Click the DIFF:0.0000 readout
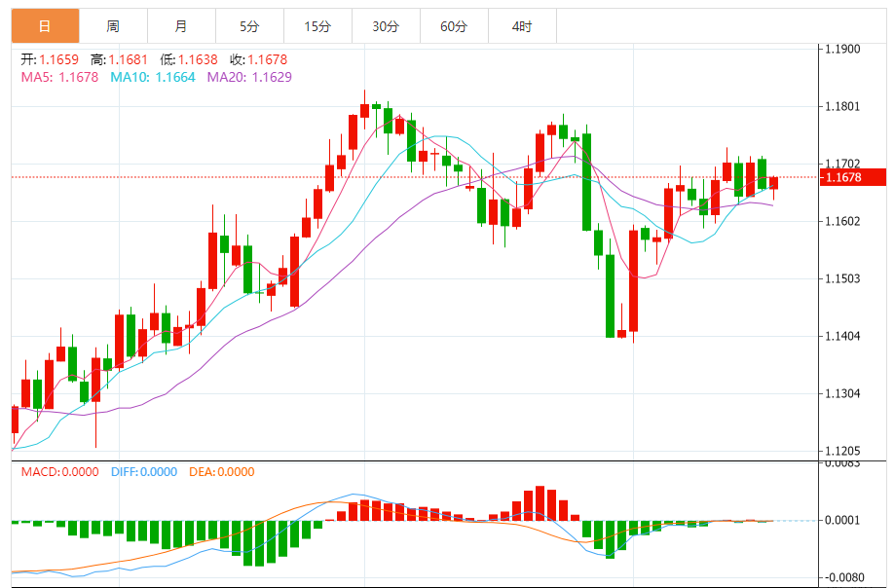The height and width of the screenshot is (588, 894). point(144,472)
